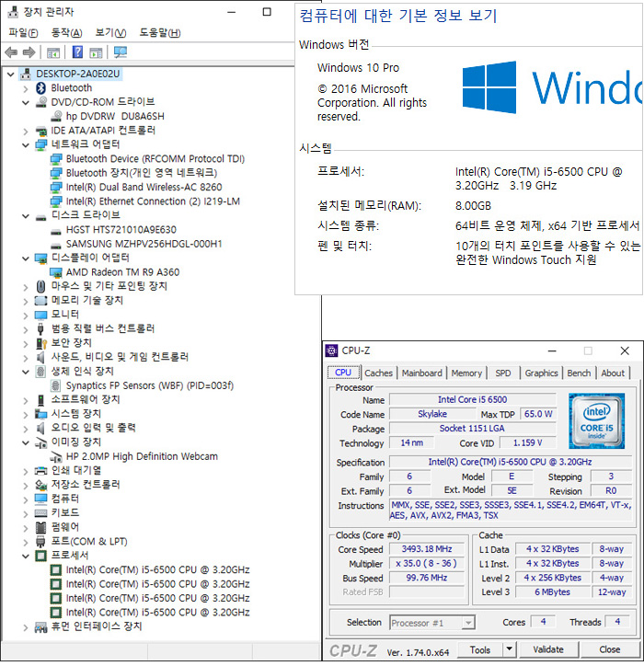This screenshot has width=644, height=666.
Task: Open the 도움말(H) menu
Action: tap(160, 33)
